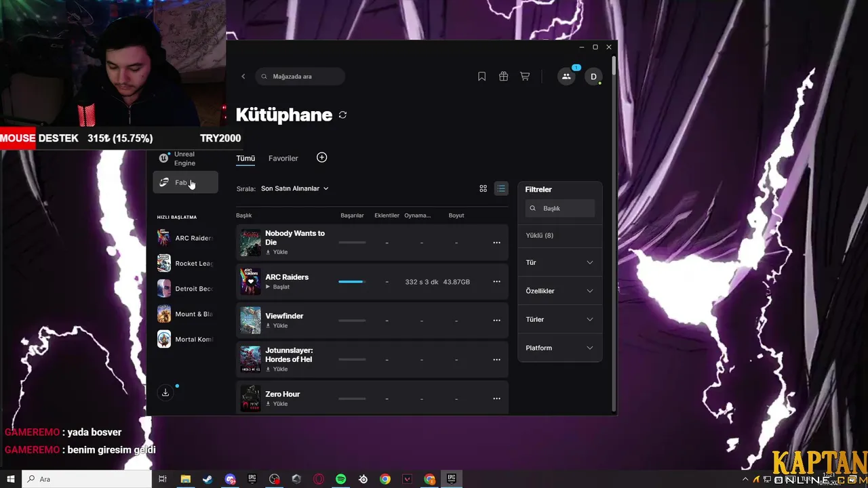
Task: Open more options for Jotunnslayer: Hordes of Hel
Action: (x=496, y=360)
